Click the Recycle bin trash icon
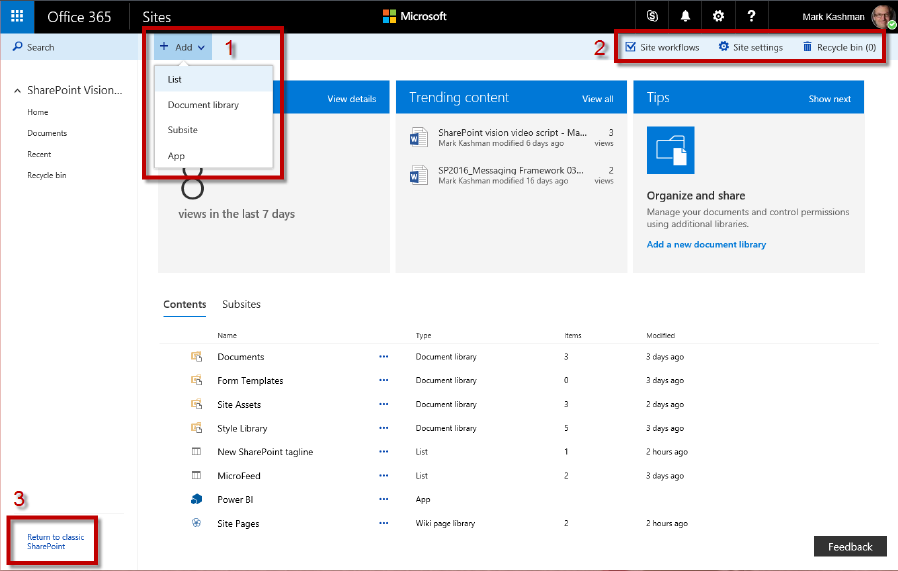This screenshot has height=571, width=898. (x=807, y=46)
